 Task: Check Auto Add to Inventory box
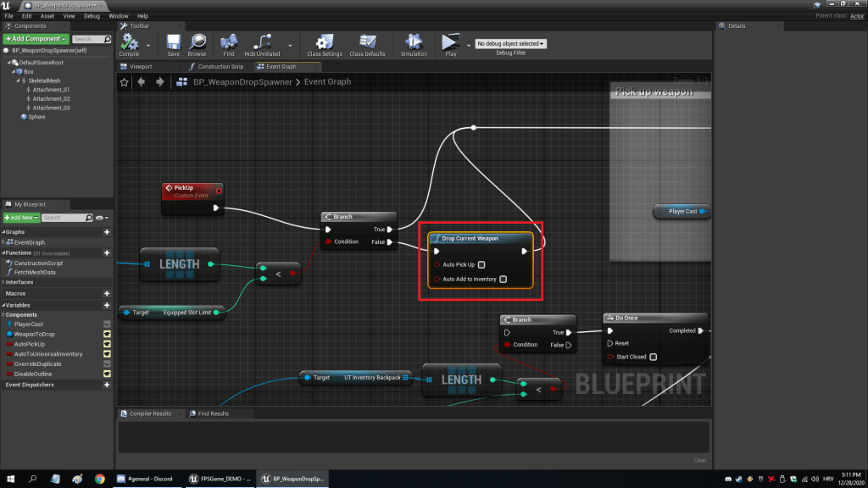click(504, 279)
